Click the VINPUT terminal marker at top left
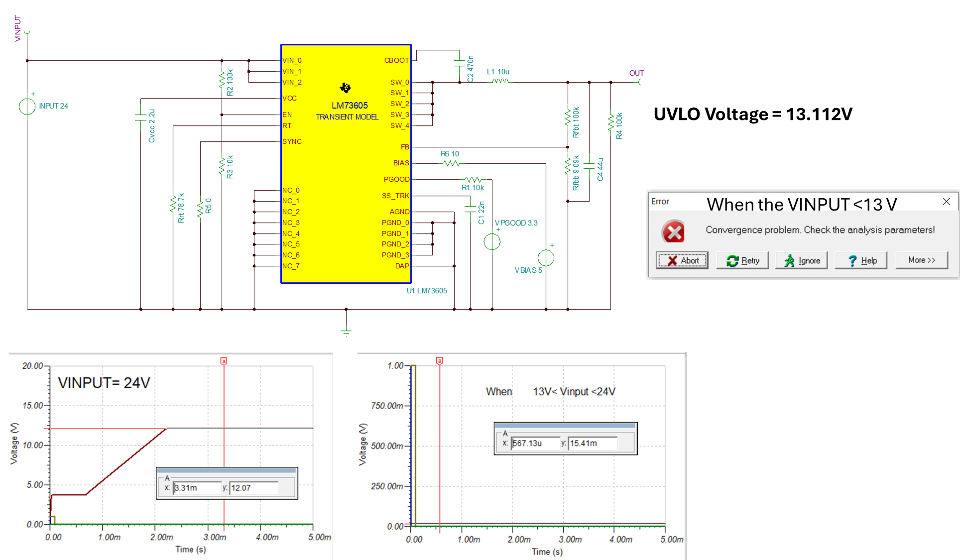Image resolution: width=960 pixels, height=560 pixels. 27,33
